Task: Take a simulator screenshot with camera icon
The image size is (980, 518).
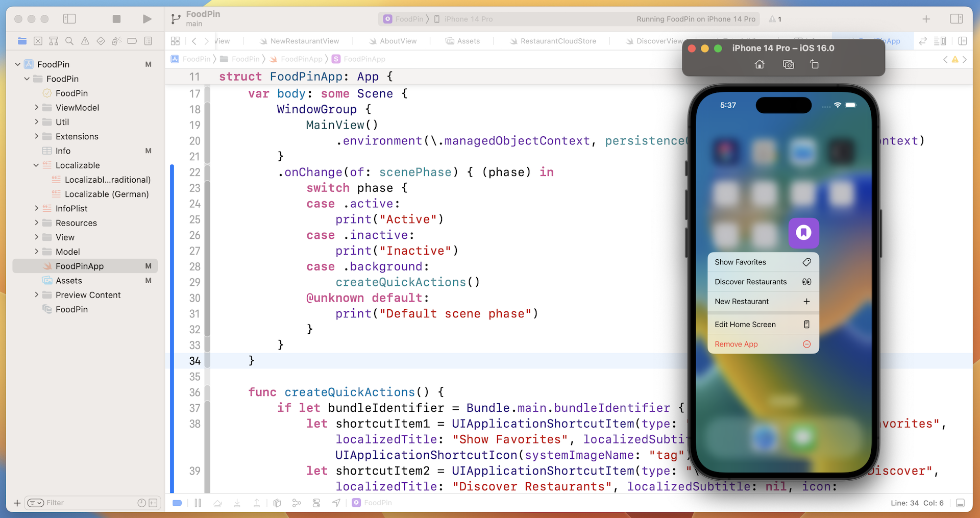Action: [x=788, y=64]
